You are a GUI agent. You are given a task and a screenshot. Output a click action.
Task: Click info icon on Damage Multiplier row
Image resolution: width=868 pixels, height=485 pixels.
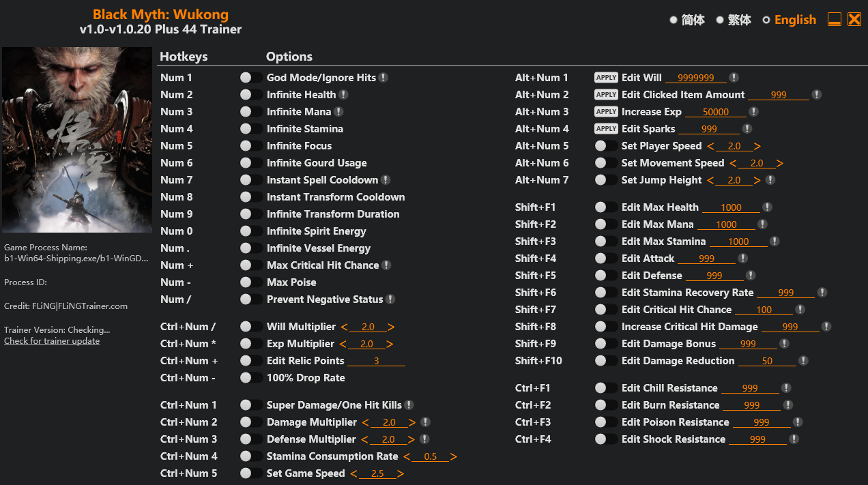point(425,422)
